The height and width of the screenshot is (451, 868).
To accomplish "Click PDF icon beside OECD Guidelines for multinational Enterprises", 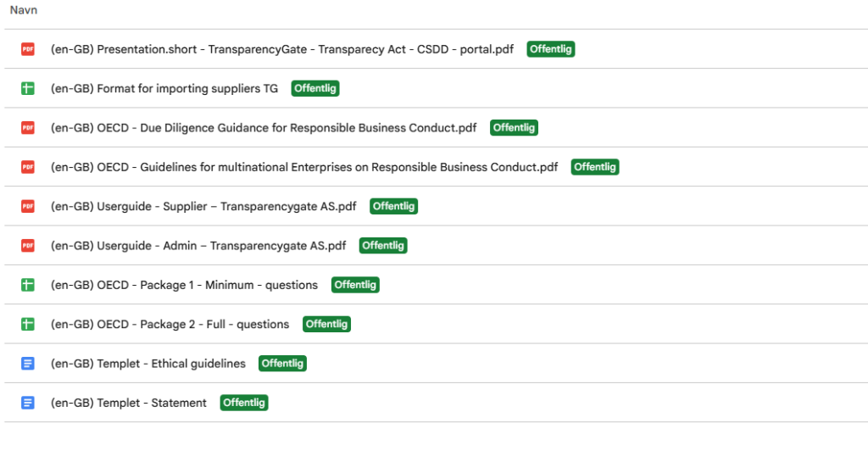I will pos(28,167).
